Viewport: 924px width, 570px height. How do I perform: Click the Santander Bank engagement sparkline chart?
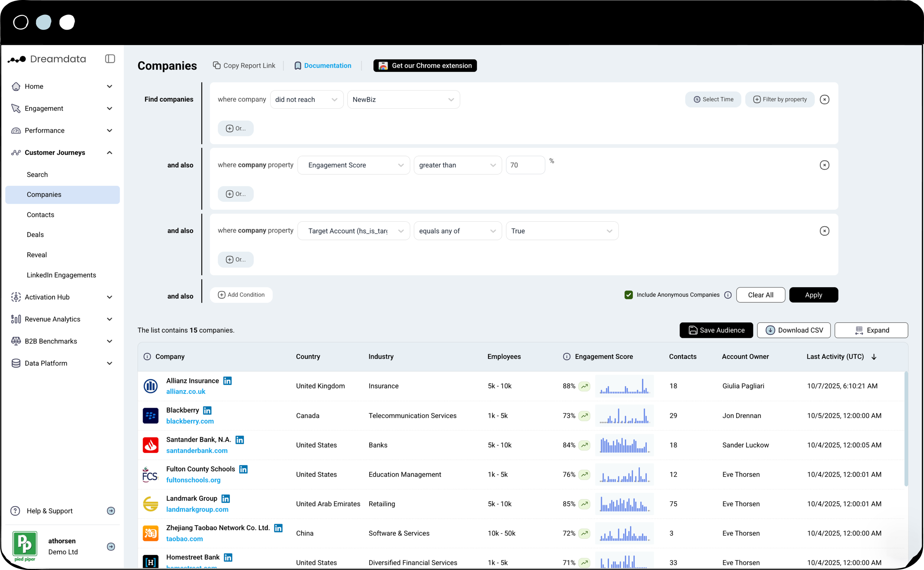point(624,445)
